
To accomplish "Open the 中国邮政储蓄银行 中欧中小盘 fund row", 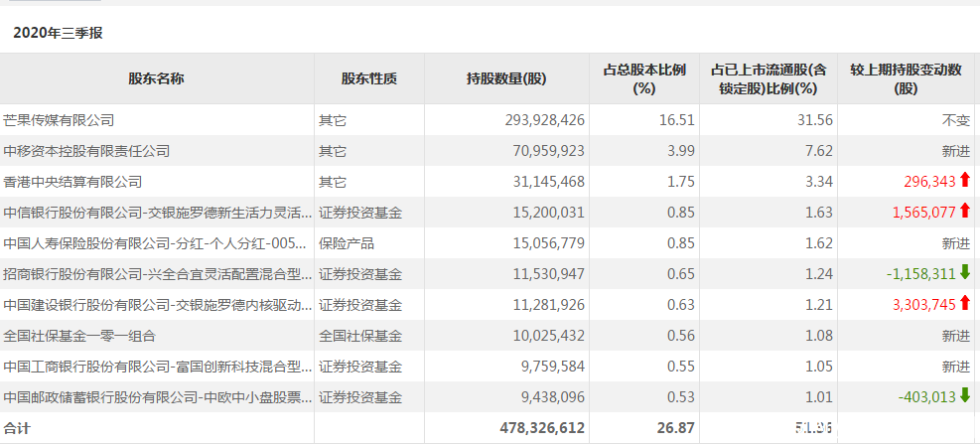I will pyautogui.click(x=158, y=397).
